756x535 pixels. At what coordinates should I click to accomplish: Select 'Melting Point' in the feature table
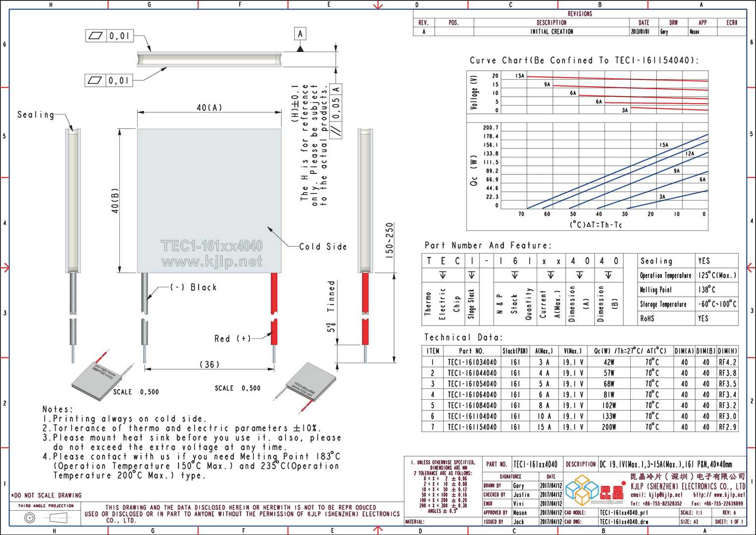[x=655, y=290]
